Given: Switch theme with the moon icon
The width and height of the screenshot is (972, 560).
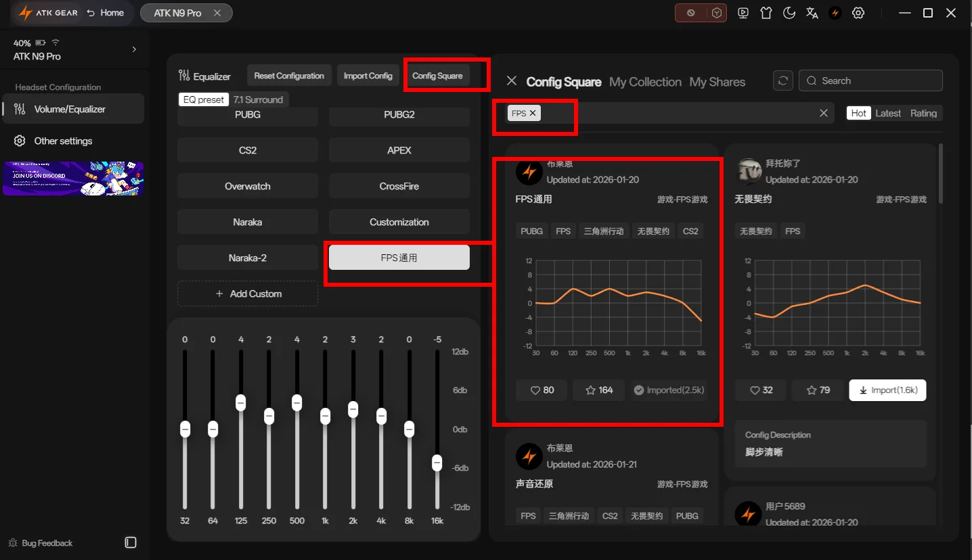Looking at the screenshot, I should pyautogui.click(x=789, y=13).
